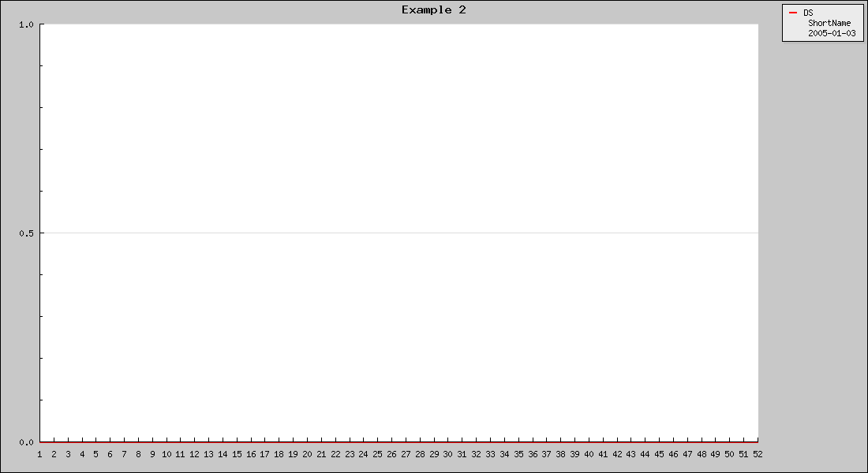This screenshot has height=473, width=868.
Task: Click the 0.0 y-axis label
Action: [x=26, y=442]
